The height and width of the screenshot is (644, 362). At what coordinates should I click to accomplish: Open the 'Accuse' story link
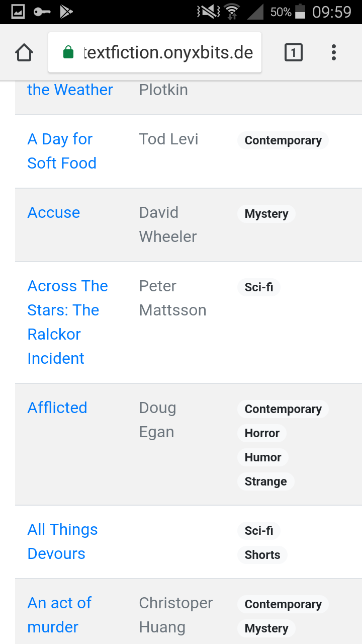[54, 213]
